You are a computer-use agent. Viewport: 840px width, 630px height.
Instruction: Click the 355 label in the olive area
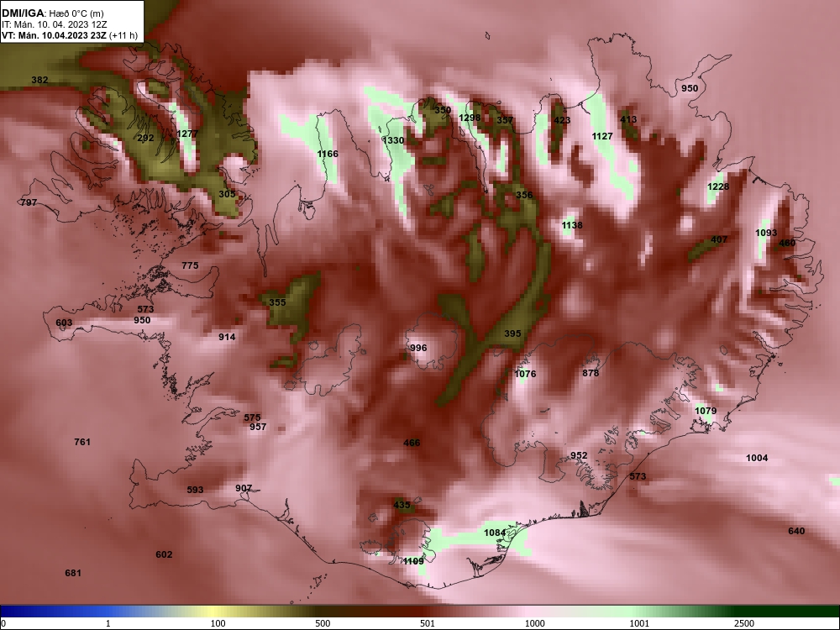pyautogui.click(x=277, y=302)
